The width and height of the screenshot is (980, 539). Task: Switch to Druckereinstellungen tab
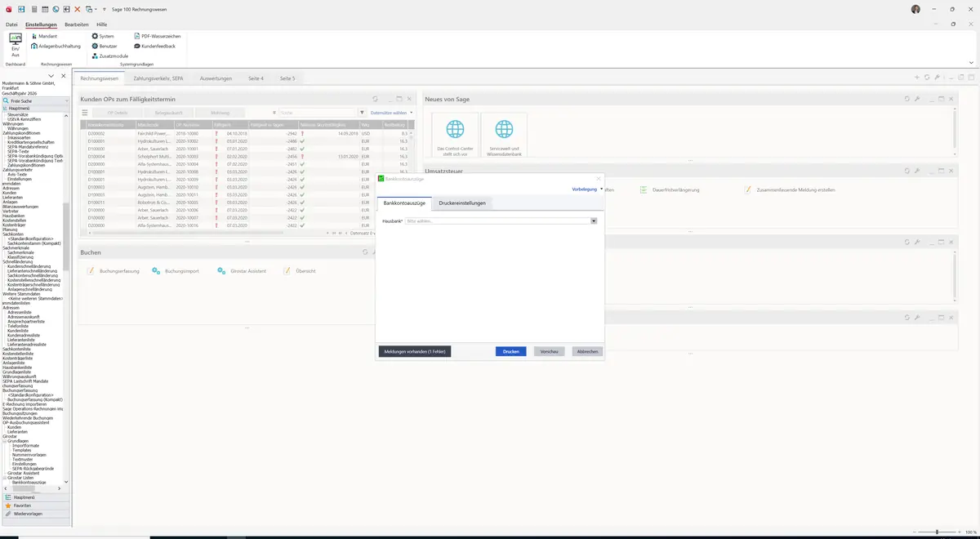(x=462, y=203)
